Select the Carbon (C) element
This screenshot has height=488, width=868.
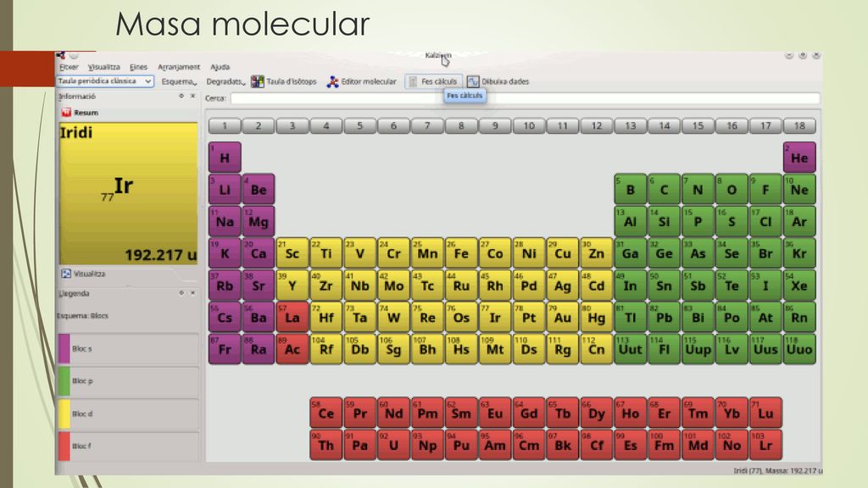pyautogui.click(x=664, y=189)
